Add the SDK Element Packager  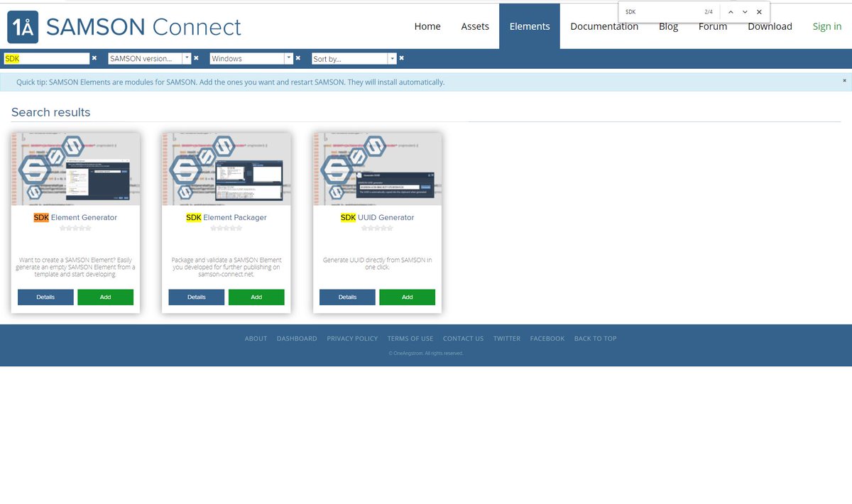click(256, 297)
